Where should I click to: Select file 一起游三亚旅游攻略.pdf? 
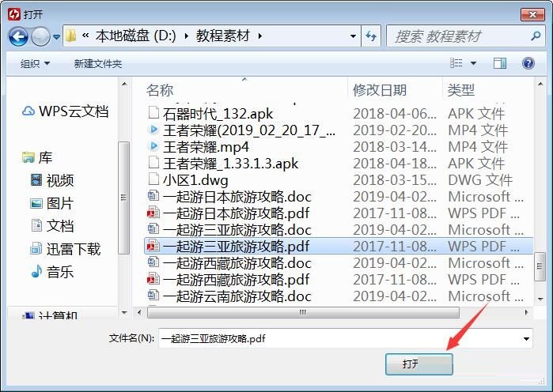339,247
